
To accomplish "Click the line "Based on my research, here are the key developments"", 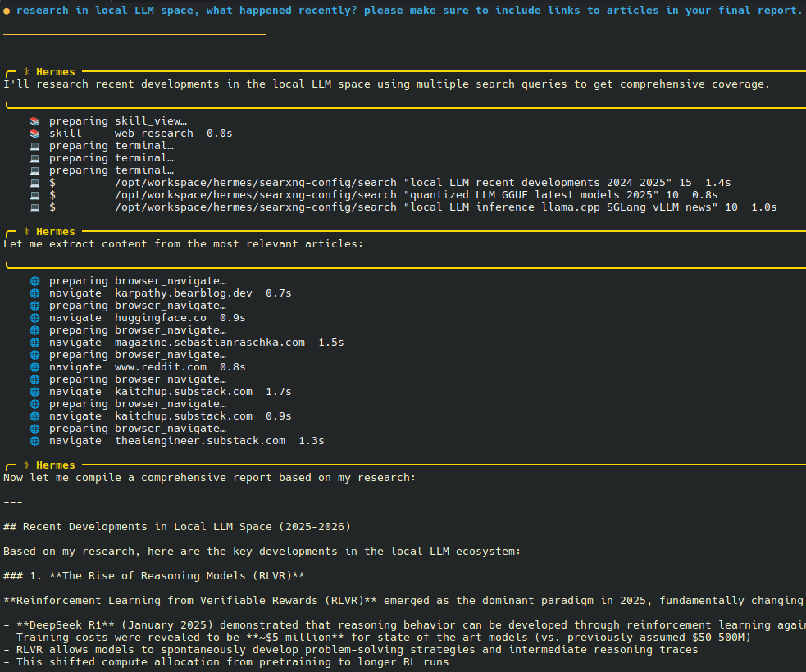I will tap(262, 552).
